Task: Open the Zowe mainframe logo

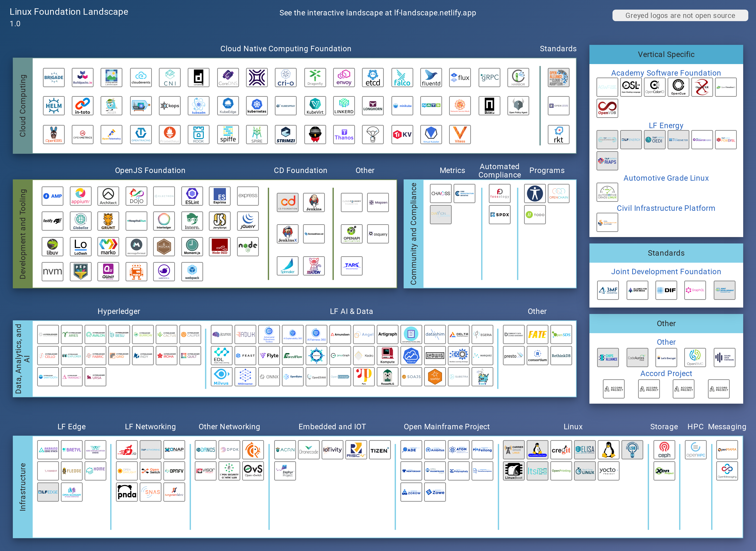Action: [x=435, y=492]
